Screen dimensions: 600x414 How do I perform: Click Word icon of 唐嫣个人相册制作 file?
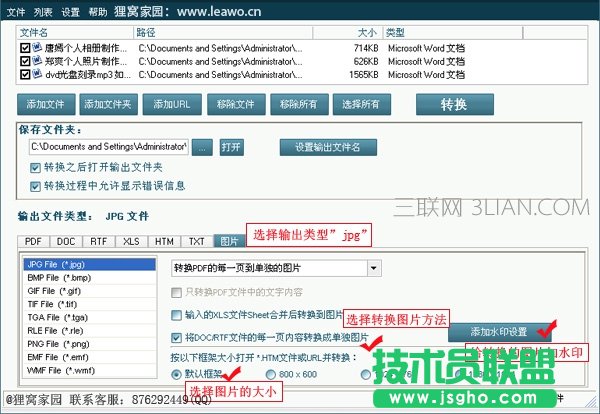pos(37,47)
